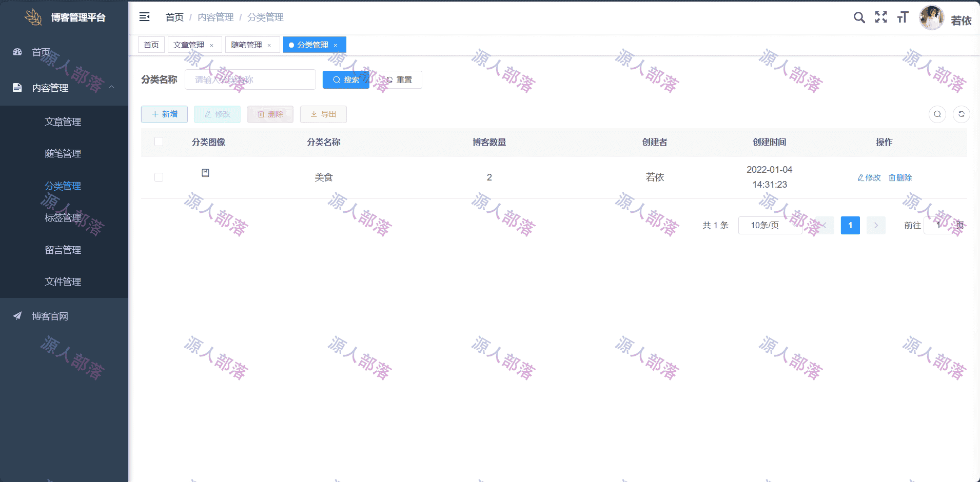The image size is (980, 482).
Task: Click the blue 搜索 button
Action: (346, 79)
